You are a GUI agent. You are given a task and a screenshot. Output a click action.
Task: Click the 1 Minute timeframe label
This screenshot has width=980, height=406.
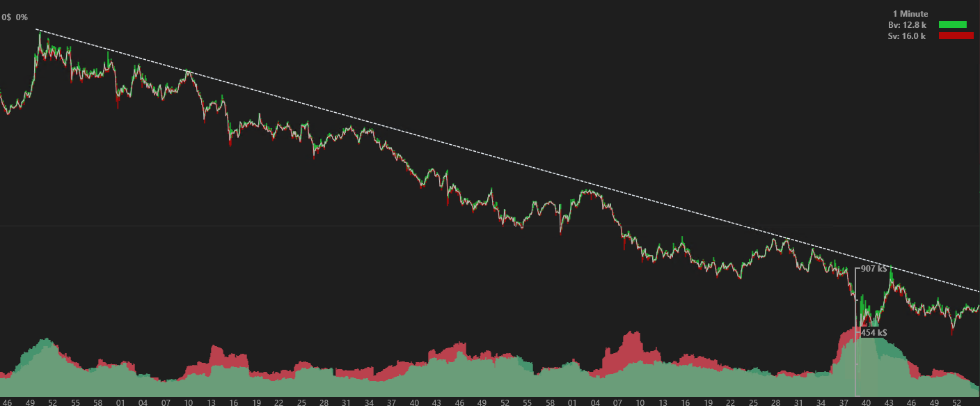click(910, 13)
